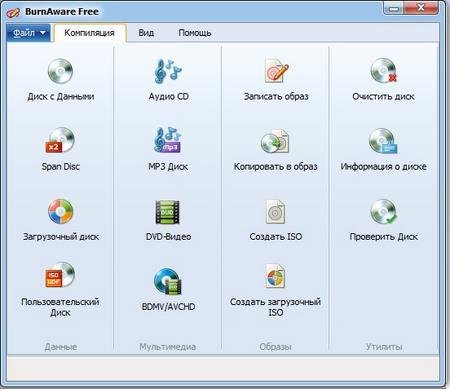Click the Создать загрузочный ISO label

click(x=276, y=307)
